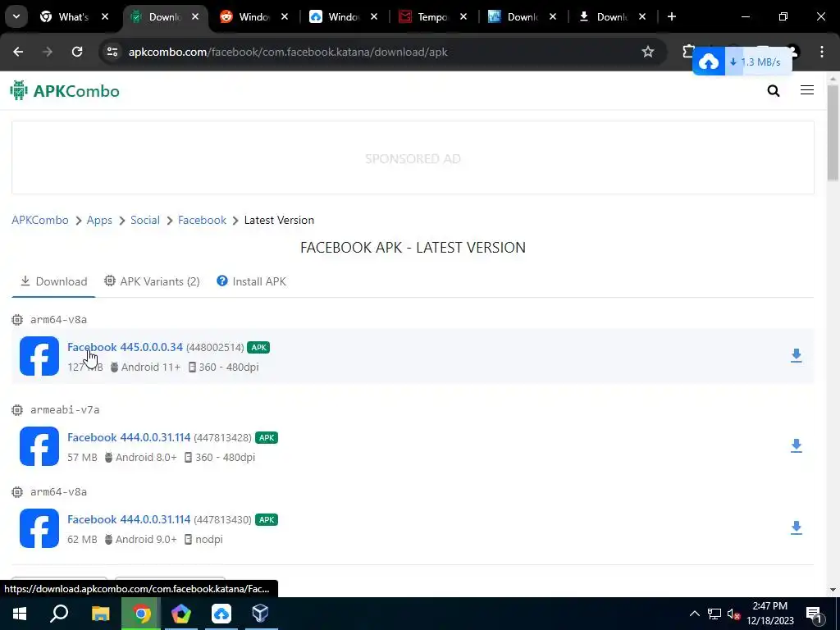Image resolution: width=840 pixels, height=630 pixels.
Task: Select the APK Variants (2) tab
Action: pyautogui.click(x=152, y=281)
